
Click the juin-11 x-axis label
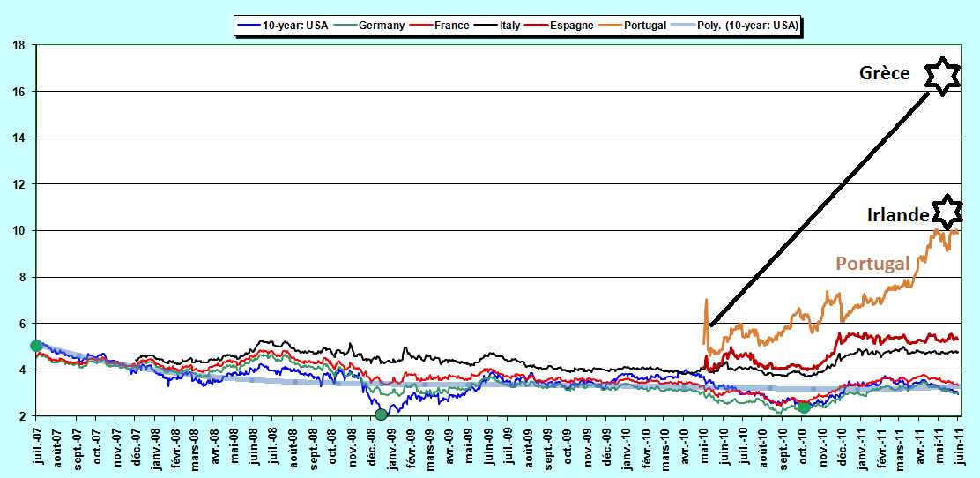960,447
